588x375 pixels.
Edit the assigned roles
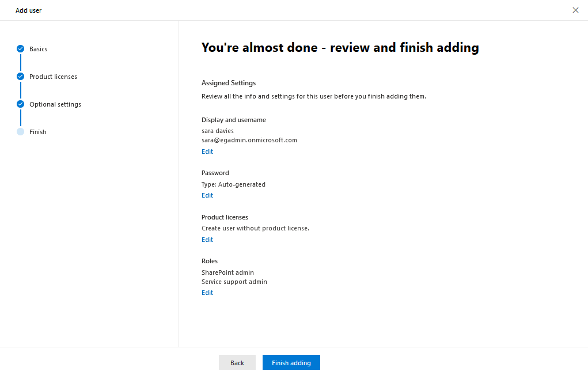[207, 293]
